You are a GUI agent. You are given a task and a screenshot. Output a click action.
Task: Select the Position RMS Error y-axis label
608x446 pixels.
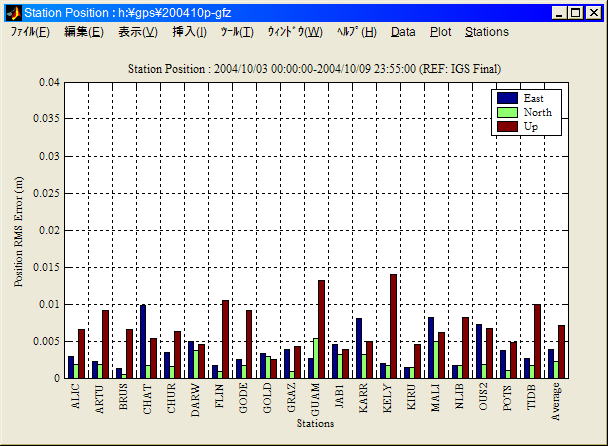coord(19,231)
